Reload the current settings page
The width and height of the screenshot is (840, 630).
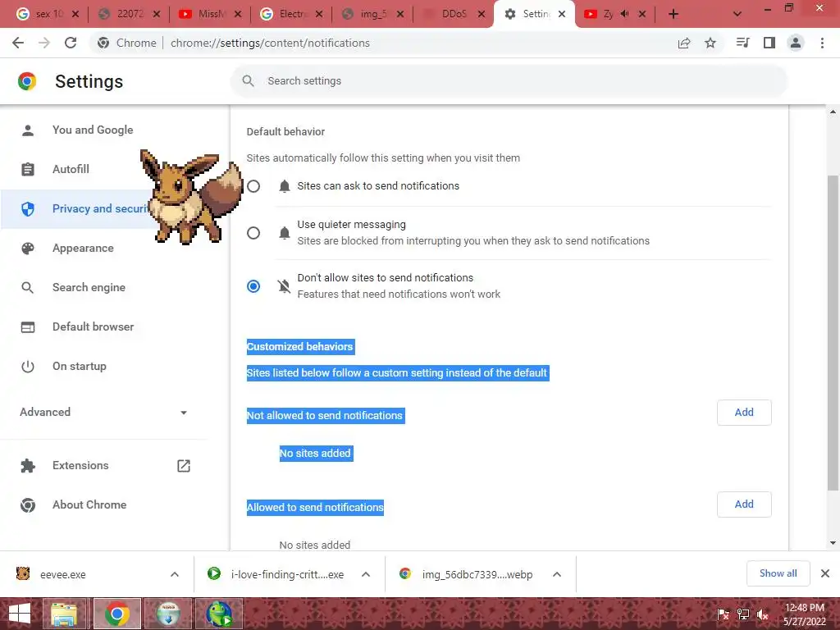pyautogui.click(x=71, y=43)
